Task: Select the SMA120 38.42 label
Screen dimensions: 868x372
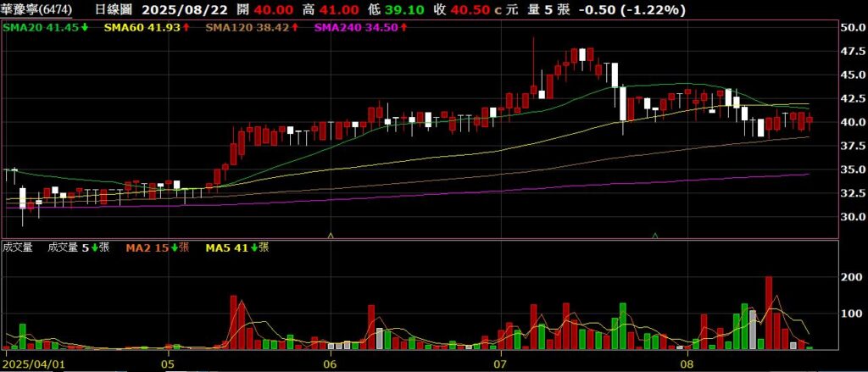Action: (241, 28)
